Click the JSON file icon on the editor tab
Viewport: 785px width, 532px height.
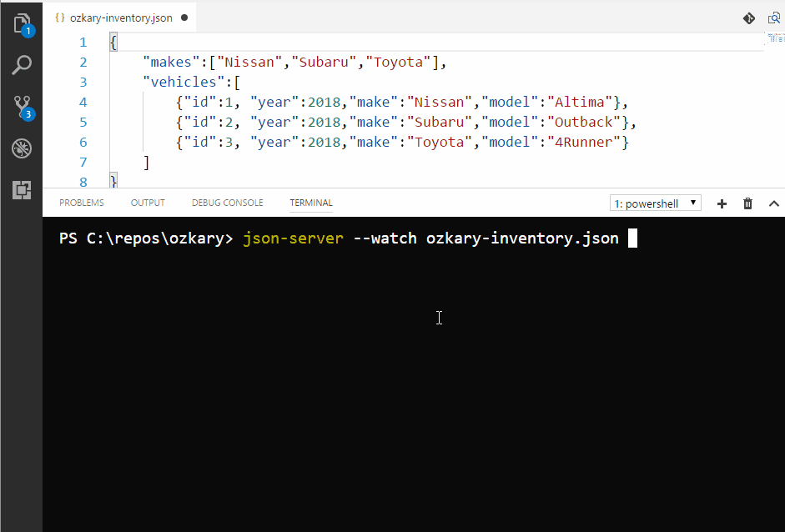point(58,15)
